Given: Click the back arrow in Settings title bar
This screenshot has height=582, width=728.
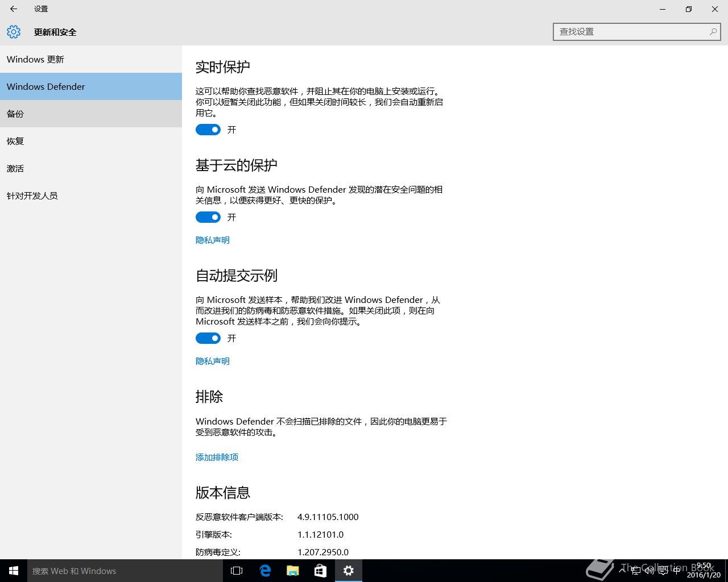Looking at the screenshot, I should coord(14,9).
